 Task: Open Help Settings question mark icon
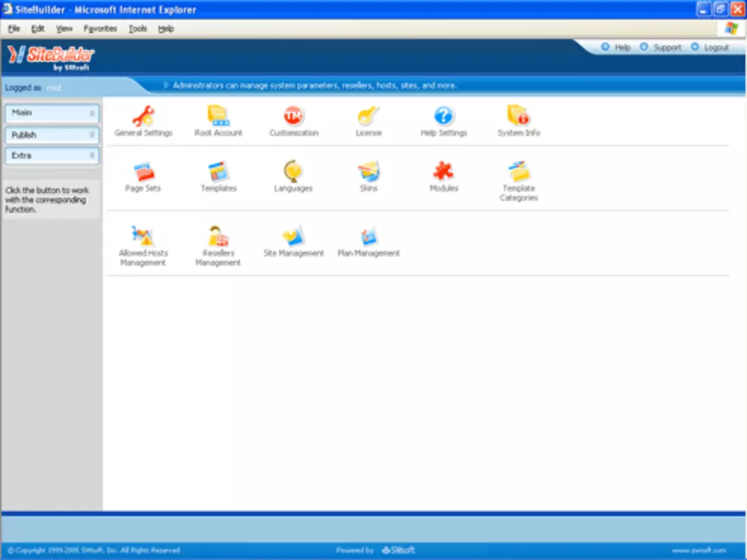click(444, 115)
